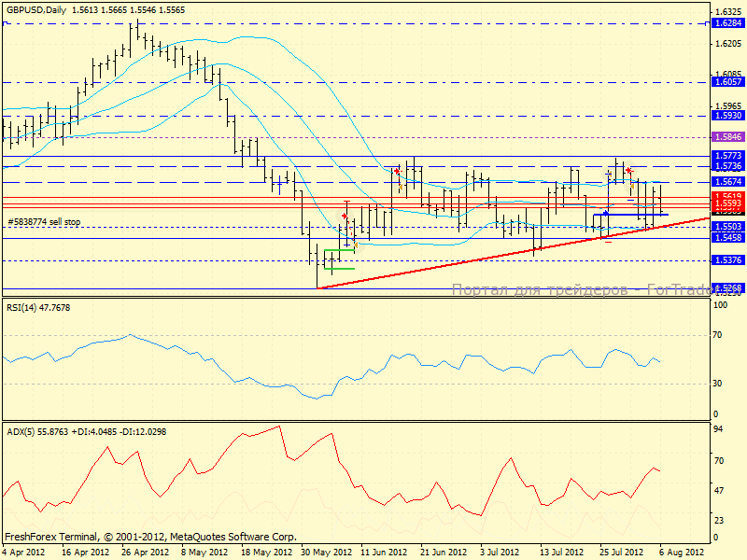Click the GBPUSD,Daily chart title
The image size is (747, 560).
(x=37, y=7)
